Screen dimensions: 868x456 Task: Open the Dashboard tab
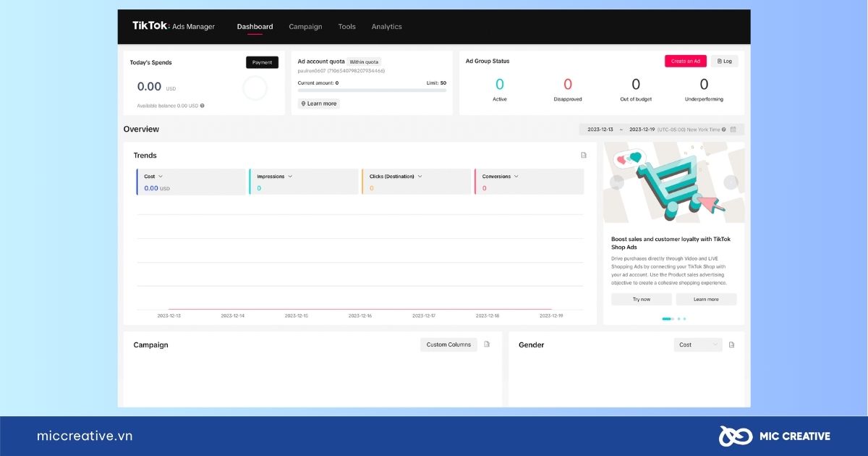click(x=255, y=27)
